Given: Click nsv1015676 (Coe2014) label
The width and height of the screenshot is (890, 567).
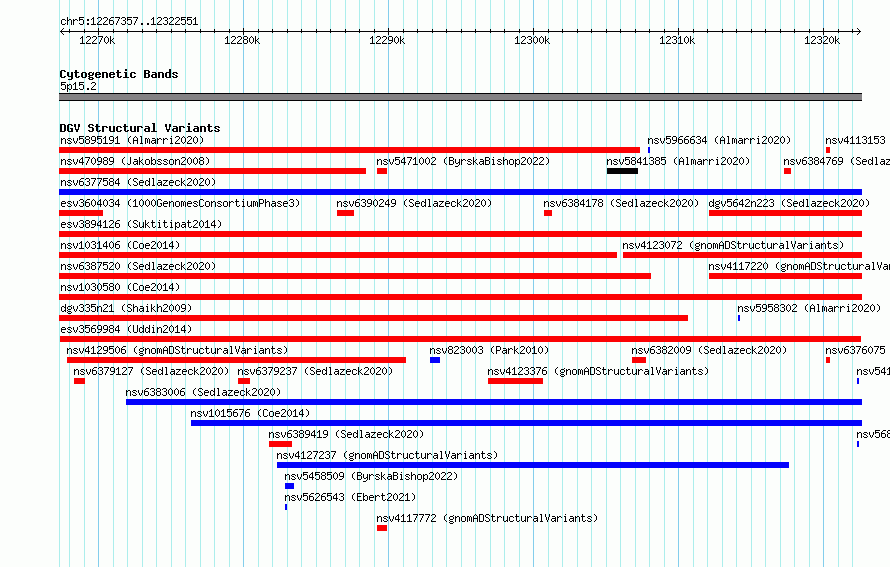Looking at the screenshot, I should click(250, 413).
